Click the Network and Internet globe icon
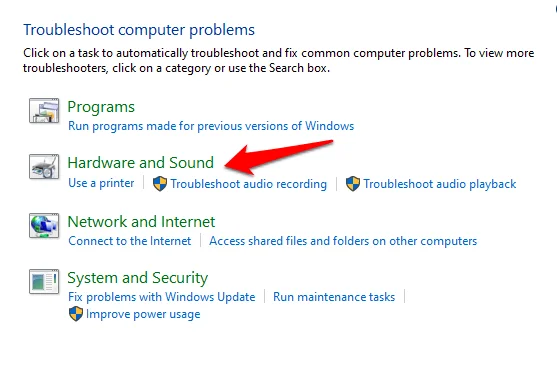The width and height of the screenshot is (557, 380). tap(44, 226)
